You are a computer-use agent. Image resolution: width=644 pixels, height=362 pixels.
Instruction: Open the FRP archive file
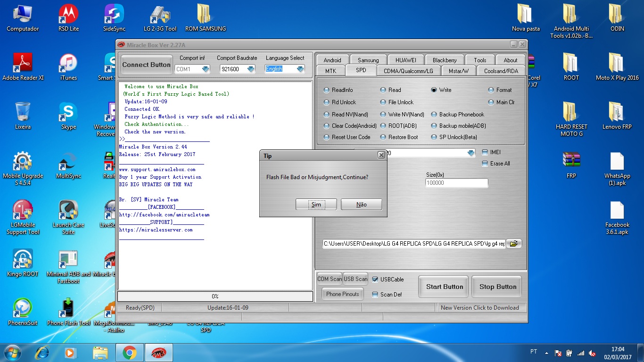(x=571, y=165)
